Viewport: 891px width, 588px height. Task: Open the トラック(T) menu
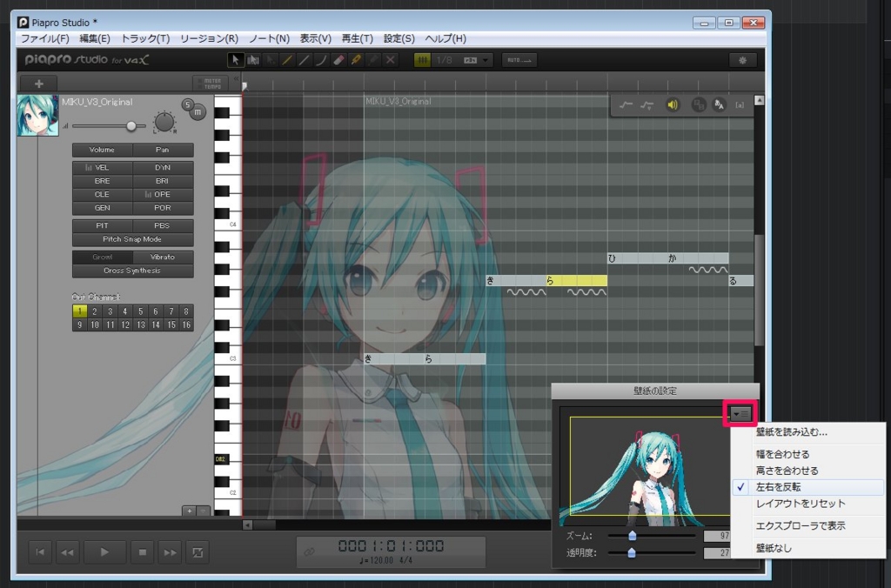145,38
